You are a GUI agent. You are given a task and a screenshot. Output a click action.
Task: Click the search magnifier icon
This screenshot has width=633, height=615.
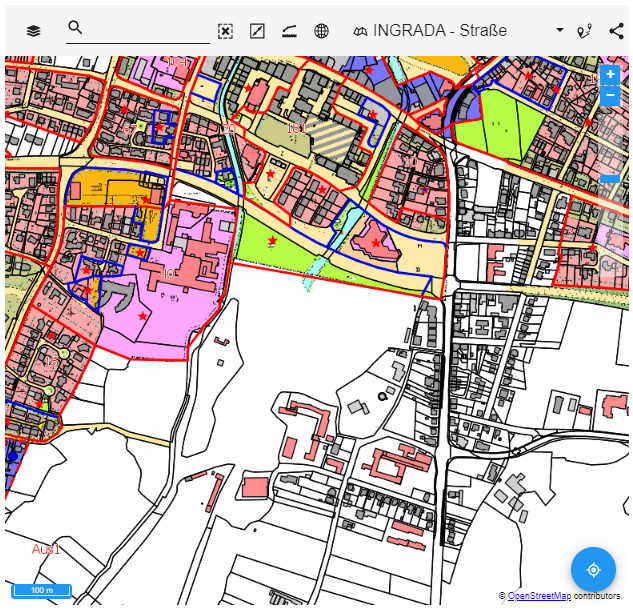(75, 28)
